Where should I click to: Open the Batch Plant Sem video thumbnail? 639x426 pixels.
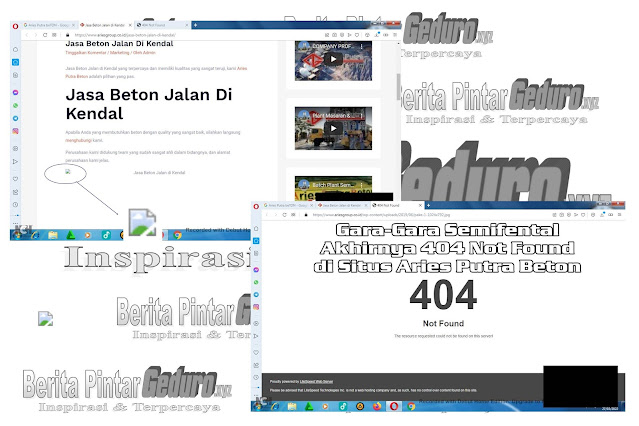(x=333, y=188)
